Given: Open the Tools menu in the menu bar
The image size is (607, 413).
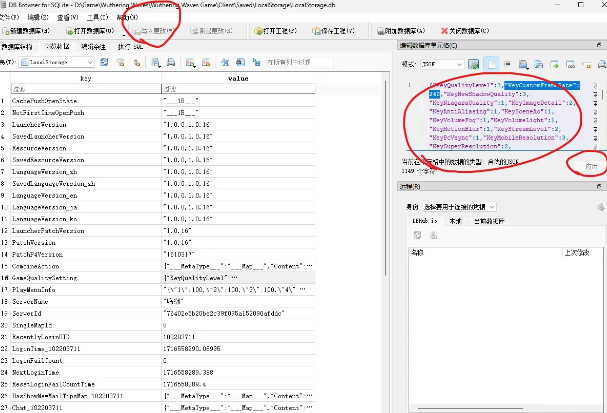Looking at the screenshot, I should pyautogui.click(x=96, y=17).
